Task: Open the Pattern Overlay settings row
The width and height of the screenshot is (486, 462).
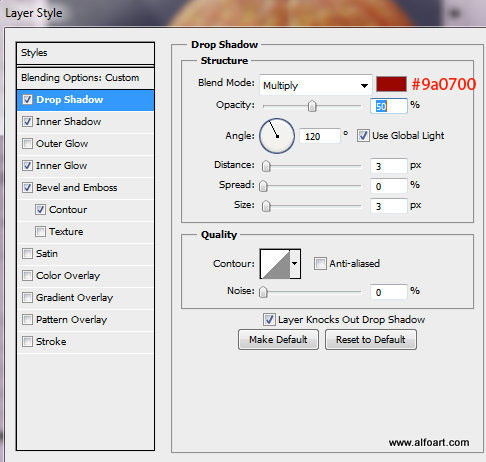Action: tap(85, 320)
